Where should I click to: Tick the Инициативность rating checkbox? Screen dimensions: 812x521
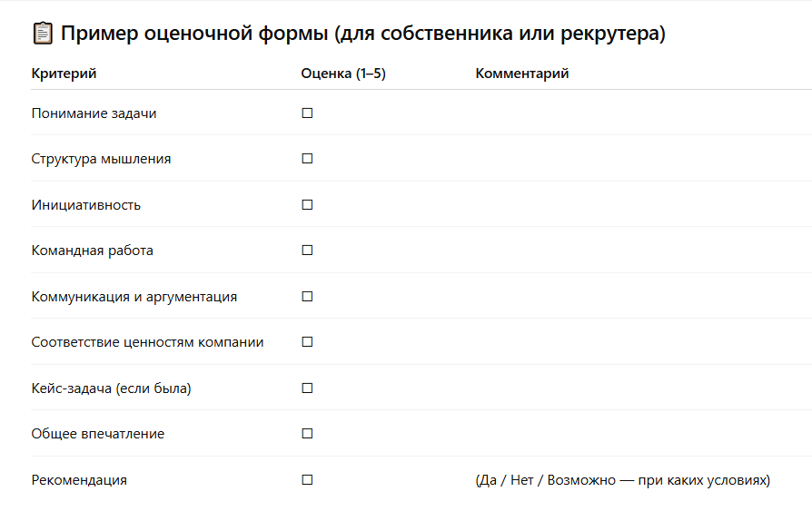(x=307, y=205)
